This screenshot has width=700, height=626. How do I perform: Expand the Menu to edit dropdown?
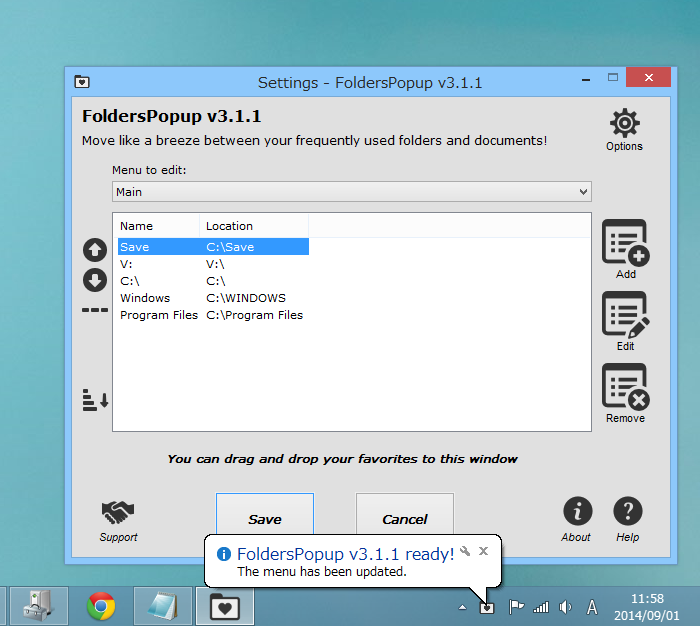[352, 192]
